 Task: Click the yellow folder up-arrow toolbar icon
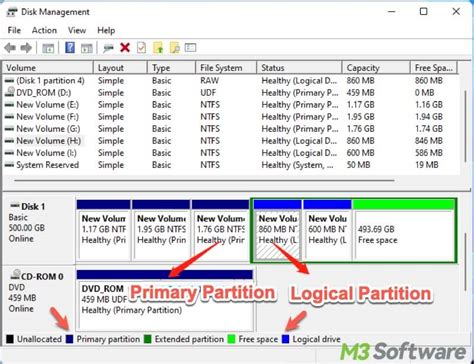[x=158, y=48]
